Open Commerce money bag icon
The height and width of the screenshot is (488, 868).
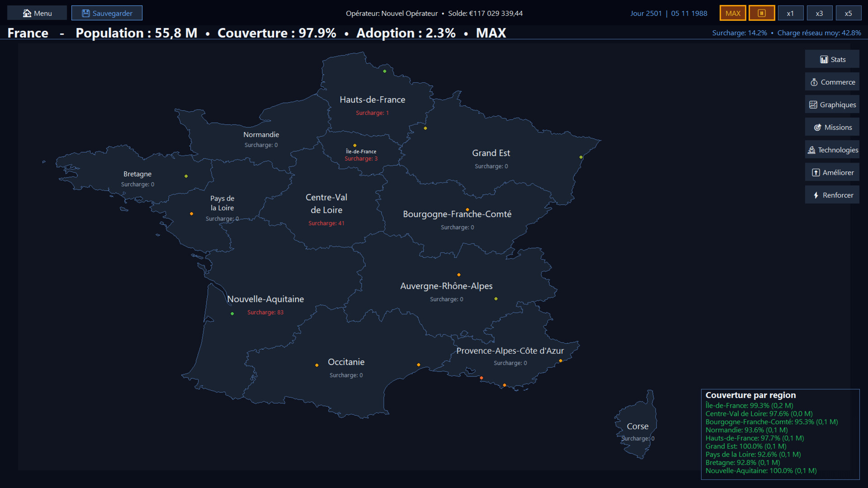pyautogui.click(x=814, y=82)
